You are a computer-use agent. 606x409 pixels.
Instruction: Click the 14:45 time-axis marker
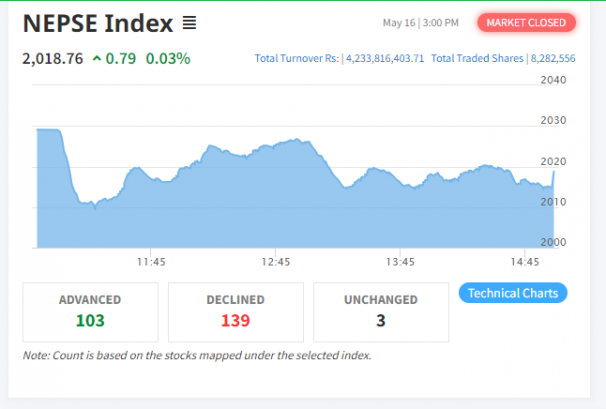[x=524, y=262]
